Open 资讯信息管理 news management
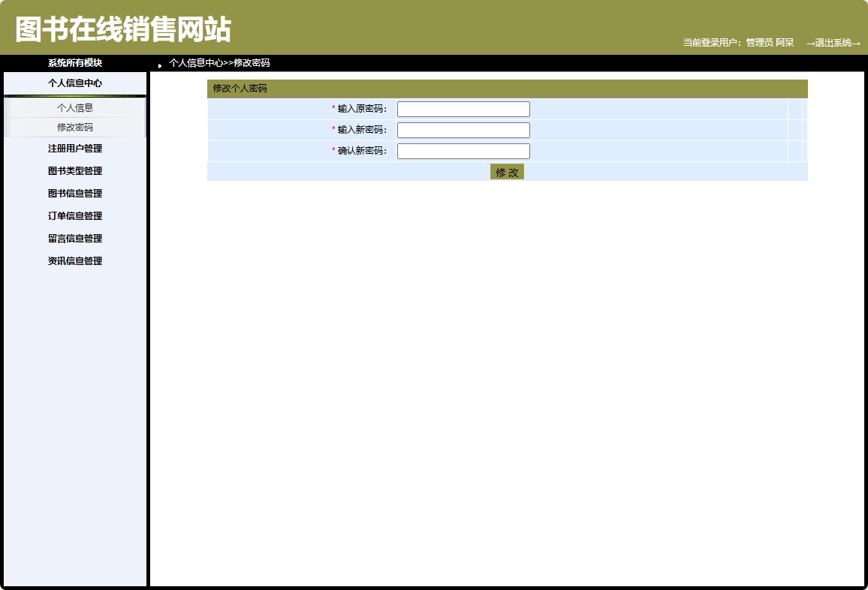Screen dimensions: 868x590 [x=74, y=260]
